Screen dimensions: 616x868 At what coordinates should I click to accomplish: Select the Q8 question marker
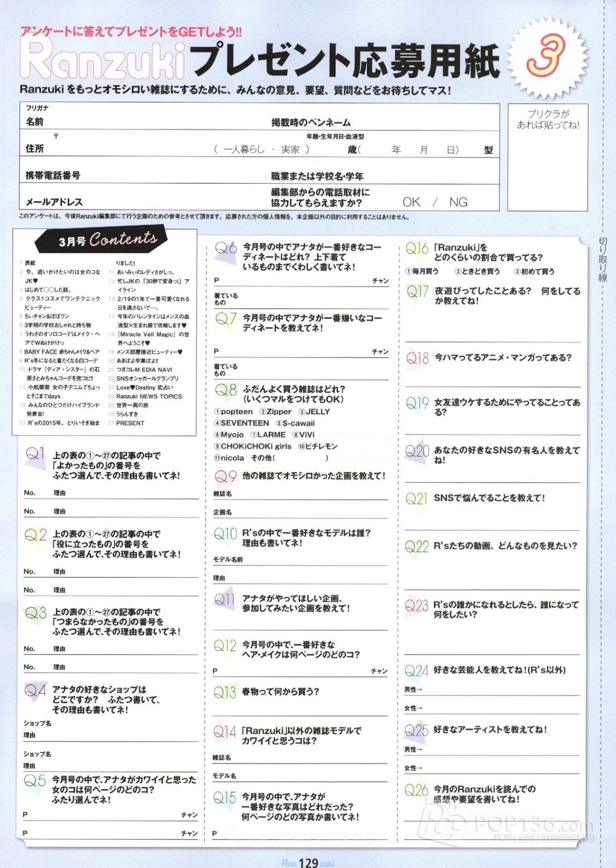[226, 390]
